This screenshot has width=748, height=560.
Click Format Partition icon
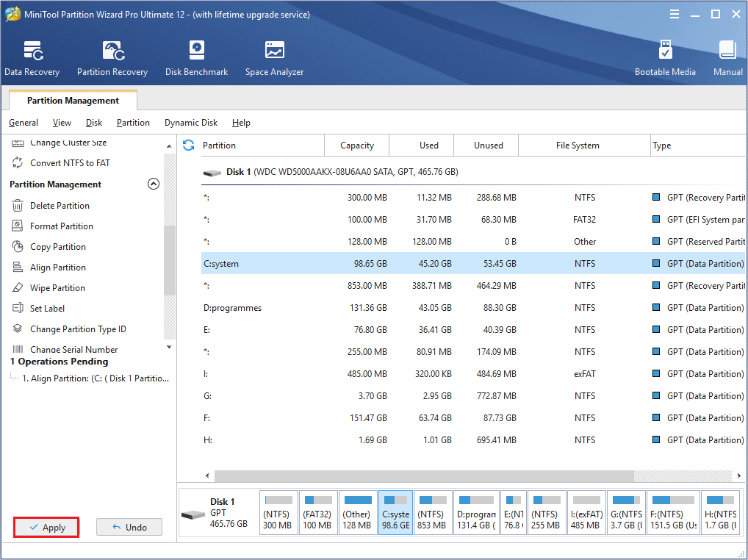(x=18, y=226)
